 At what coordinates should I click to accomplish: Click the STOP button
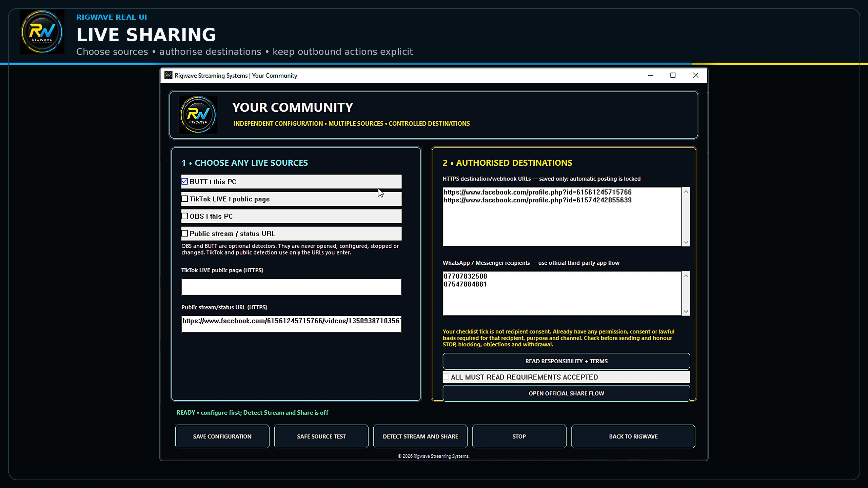tap(519, 436)
